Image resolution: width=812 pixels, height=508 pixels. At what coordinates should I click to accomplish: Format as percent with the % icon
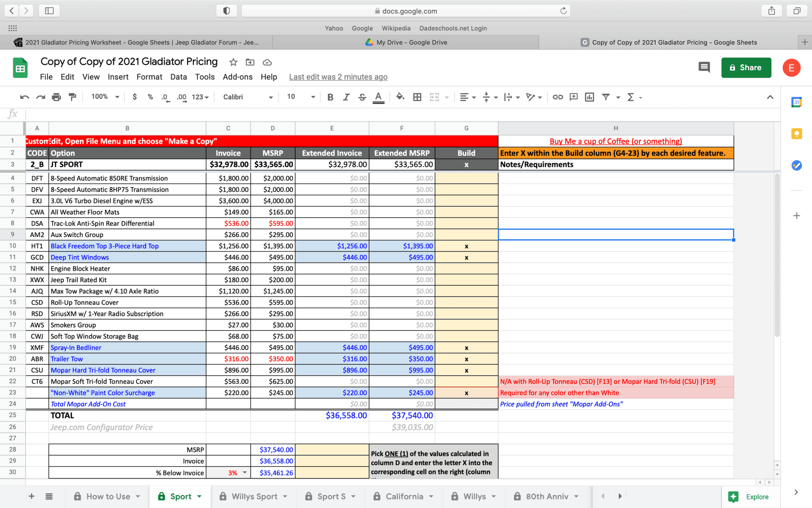point(150,97)
